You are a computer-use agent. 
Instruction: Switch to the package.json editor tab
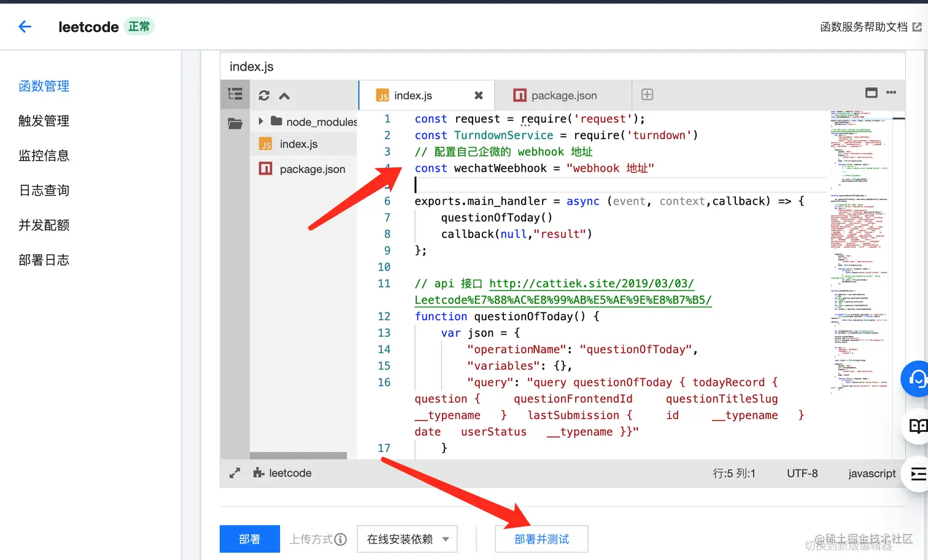[564, 95]
